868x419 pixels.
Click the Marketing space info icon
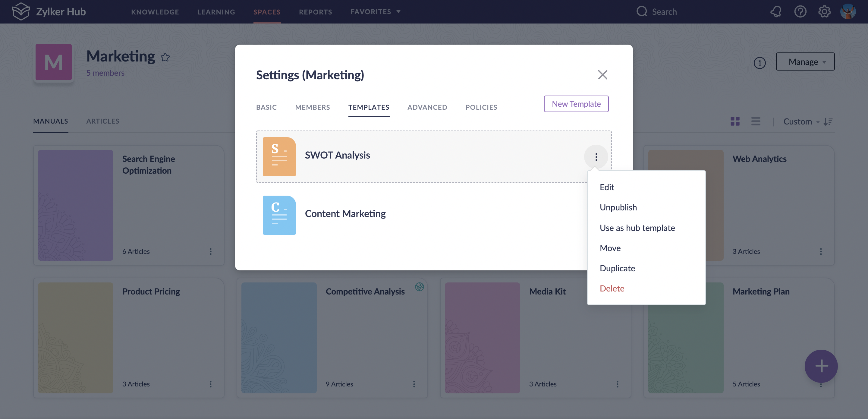[x=759, y=63]
